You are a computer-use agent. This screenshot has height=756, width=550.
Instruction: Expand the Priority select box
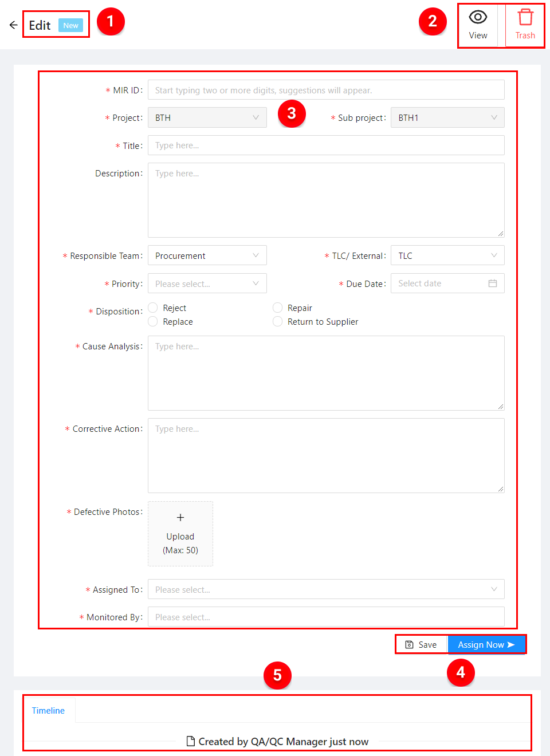pos(207,283)
